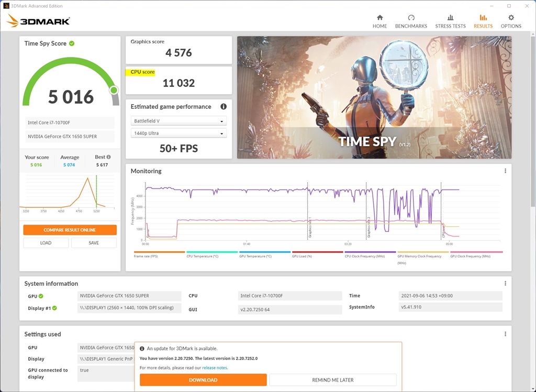Open the Monitoring panel three-dot menu
This screenshot has height=392, width=536.
(505, 171)
